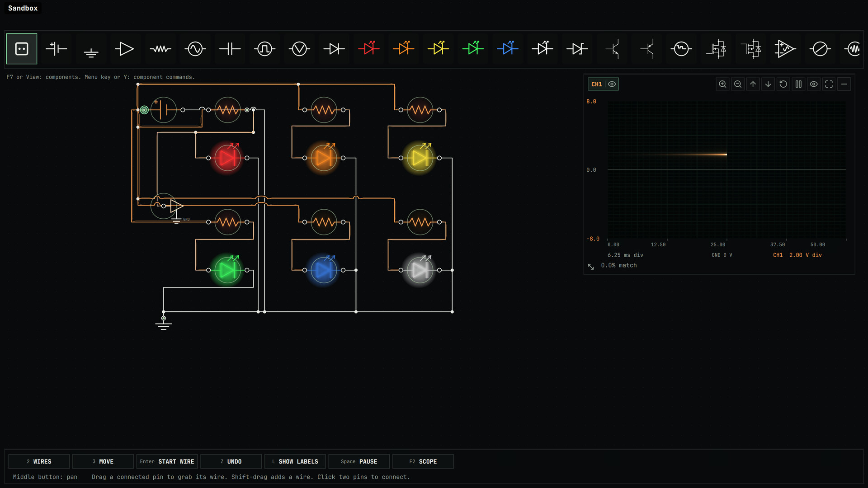Zoom out on the oscilloscope
Viewport: 868px width, 488px height.
(x=738, y=84)
